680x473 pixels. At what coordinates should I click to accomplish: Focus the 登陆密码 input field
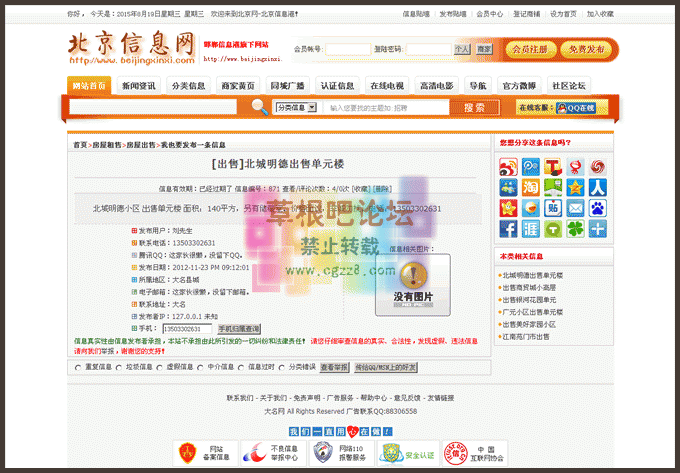pos(428,49)
